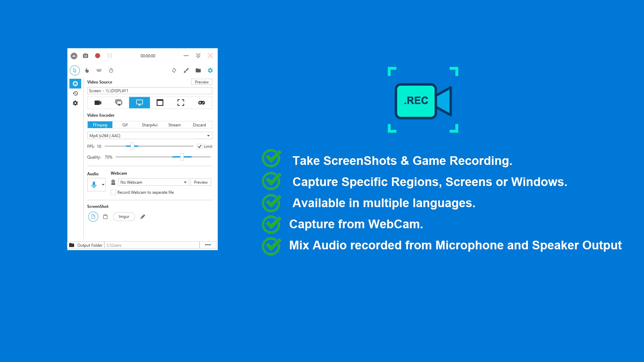Open the paintbrush overlay editor

(186, 70)
